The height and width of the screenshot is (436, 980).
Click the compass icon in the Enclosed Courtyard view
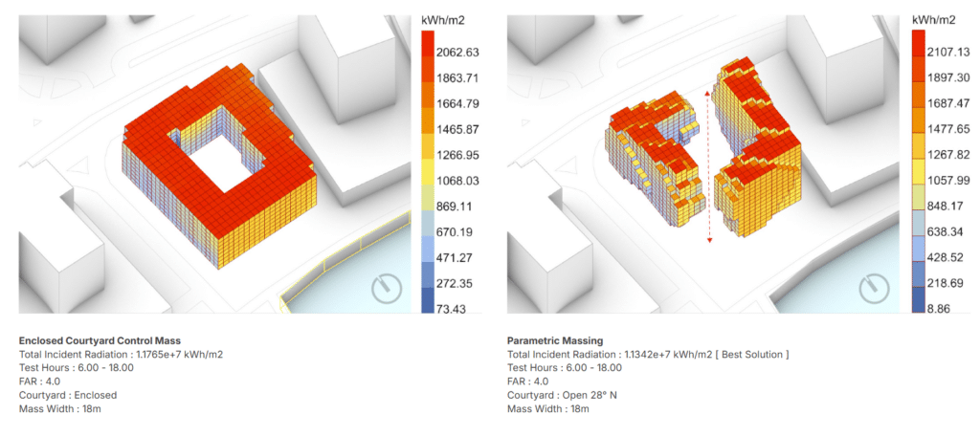pos(387,288)
